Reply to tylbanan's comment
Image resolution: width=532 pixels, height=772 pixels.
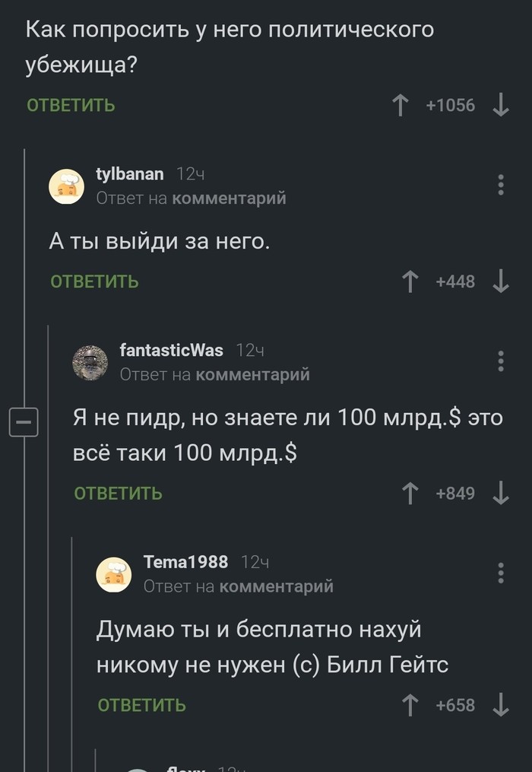pos(94,281)
